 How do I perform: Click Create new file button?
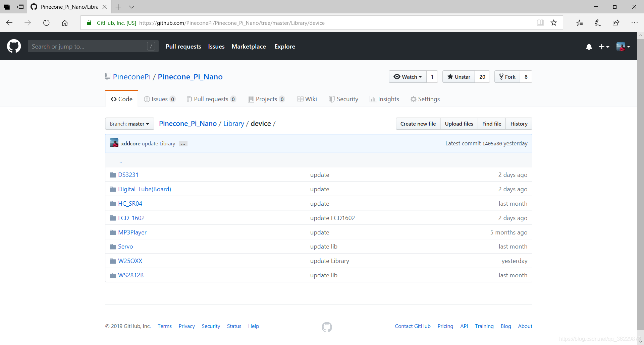418,124
